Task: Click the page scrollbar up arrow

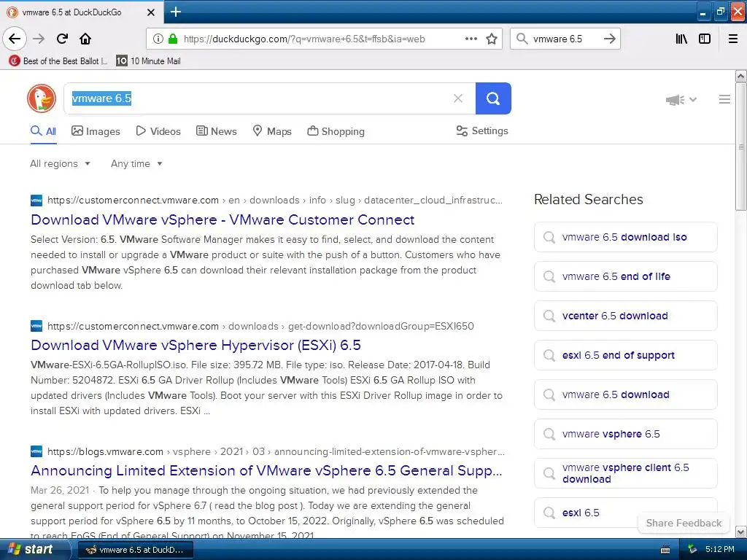Action: 741,76
